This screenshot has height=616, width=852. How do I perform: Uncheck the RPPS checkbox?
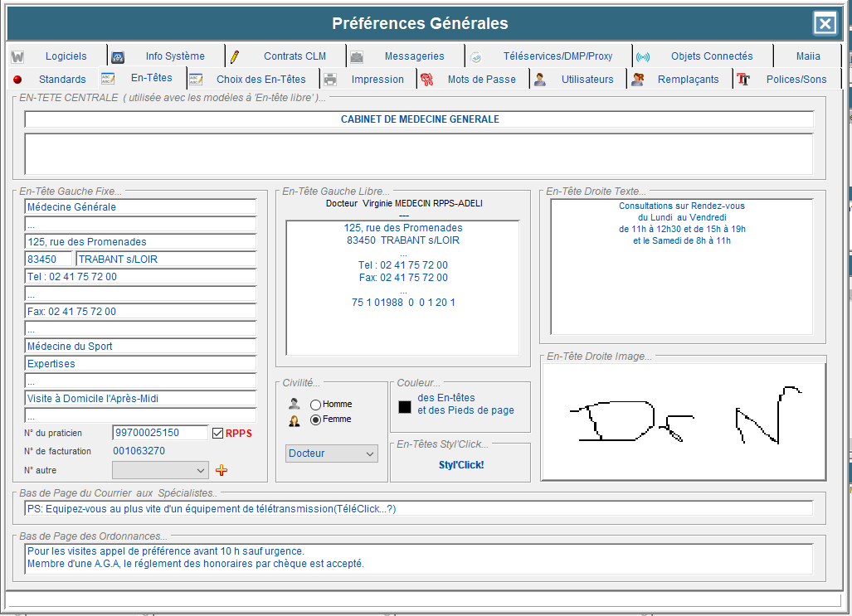[x=218, y=433]
